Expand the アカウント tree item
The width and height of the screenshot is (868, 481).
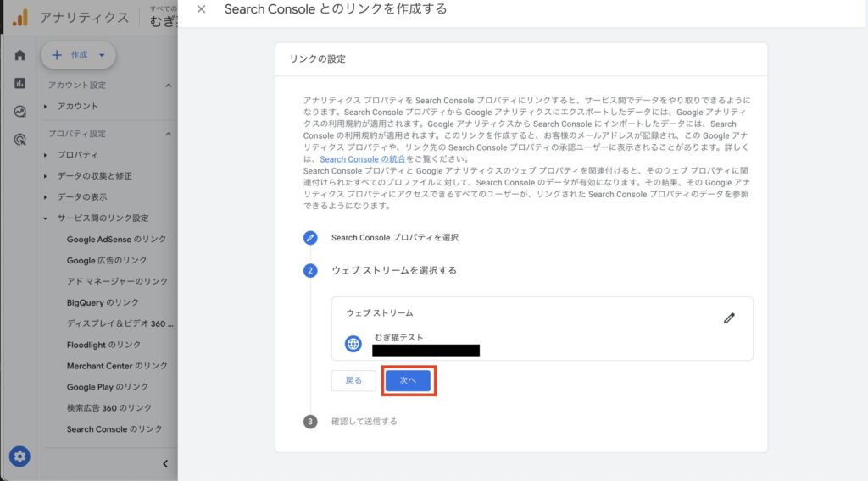[46, 106]
